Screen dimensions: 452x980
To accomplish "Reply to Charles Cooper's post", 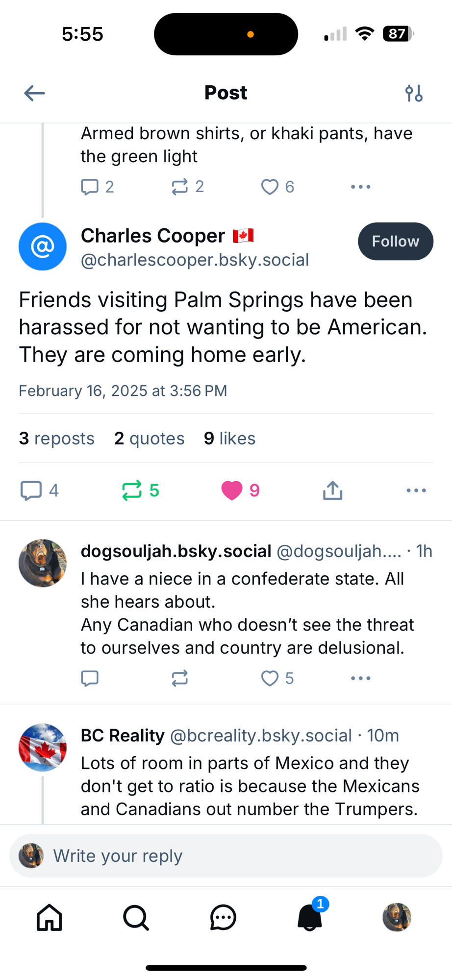I will [31, 490].
